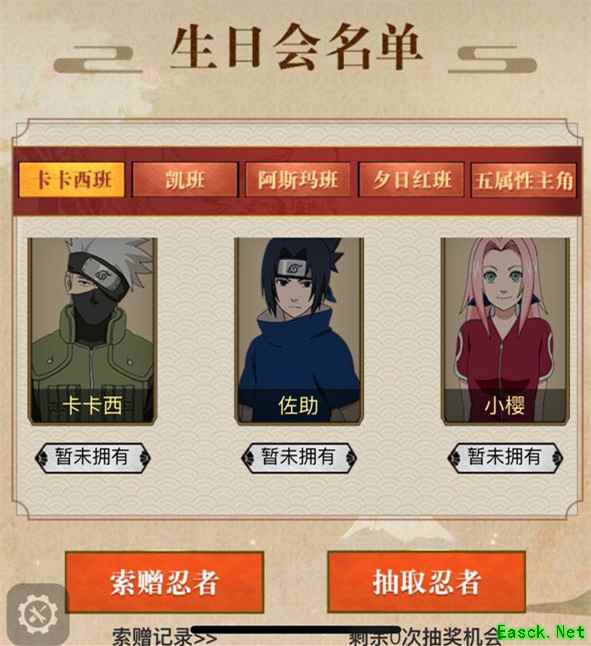
Task: Open the 阿斯玛班 tab
Action: pyautogui.click(x=298, y=180)
